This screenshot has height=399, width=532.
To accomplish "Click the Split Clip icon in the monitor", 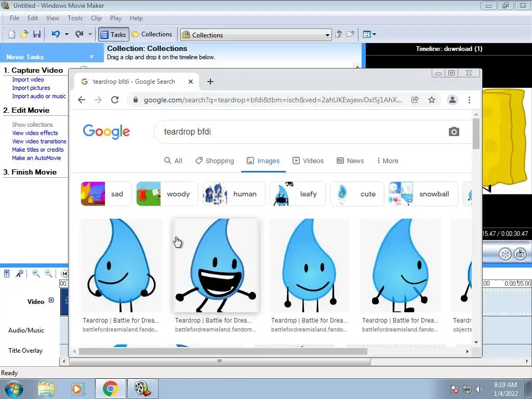I will (505, 254).
